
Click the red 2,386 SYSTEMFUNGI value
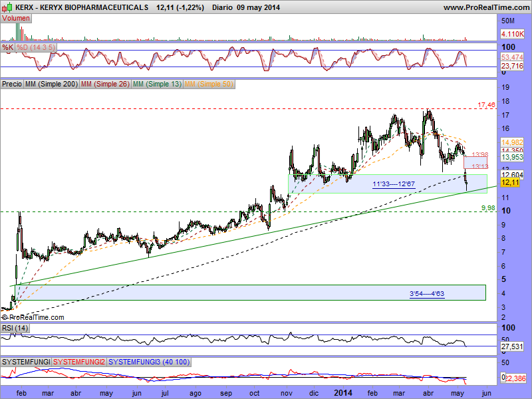click(515, 378)
